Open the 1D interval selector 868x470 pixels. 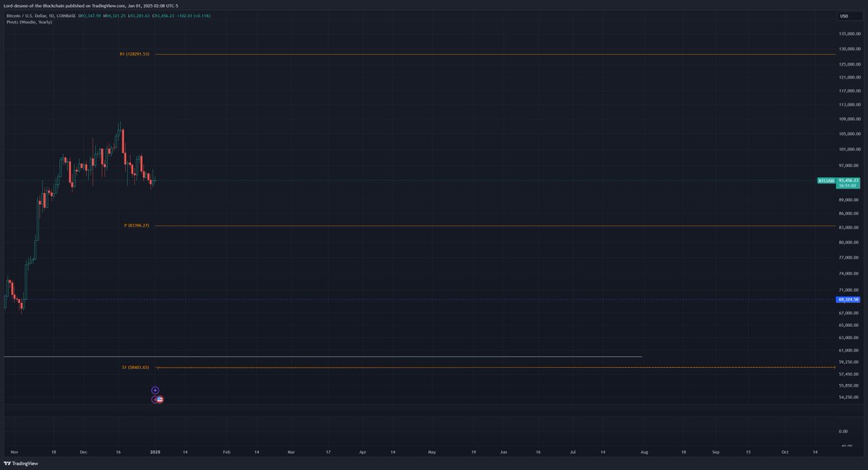click(51, 15)
